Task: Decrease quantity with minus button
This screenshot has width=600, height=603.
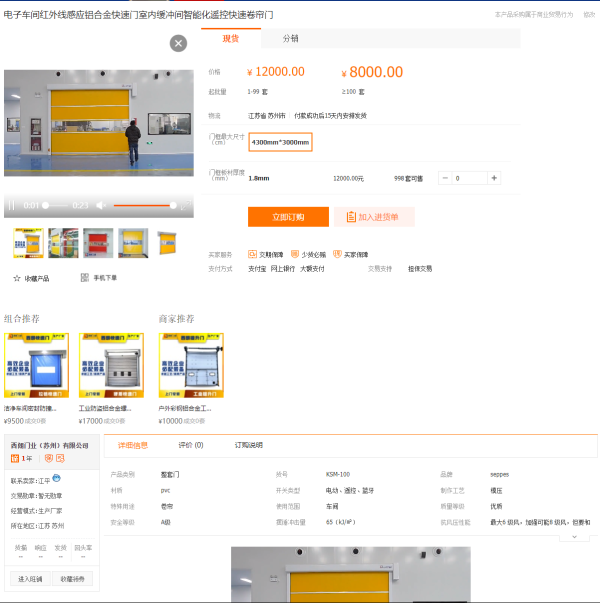Action: pos(445,178)
